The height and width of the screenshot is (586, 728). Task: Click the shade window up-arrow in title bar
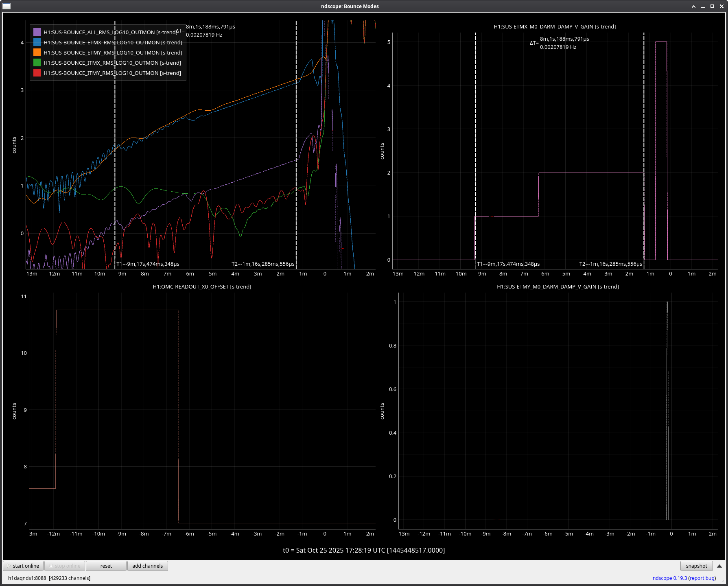[693, 6]
